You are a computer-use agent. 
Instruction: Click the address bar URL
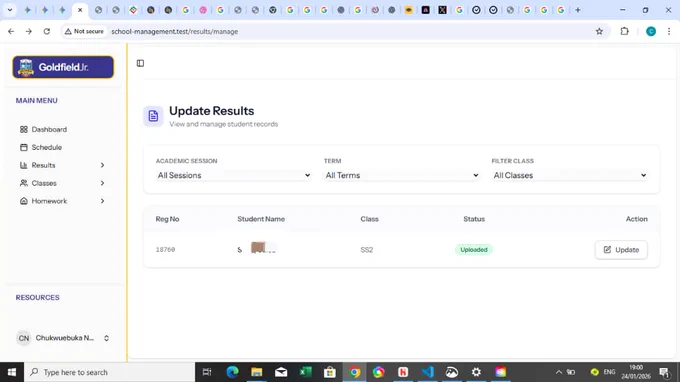coord(175,31)
